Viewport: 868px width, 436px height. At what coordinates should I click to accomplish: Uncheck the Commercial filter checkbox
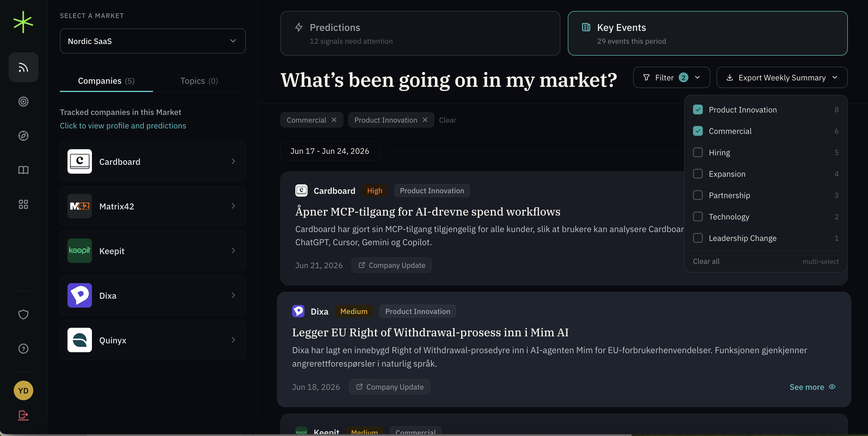[698, 131]
